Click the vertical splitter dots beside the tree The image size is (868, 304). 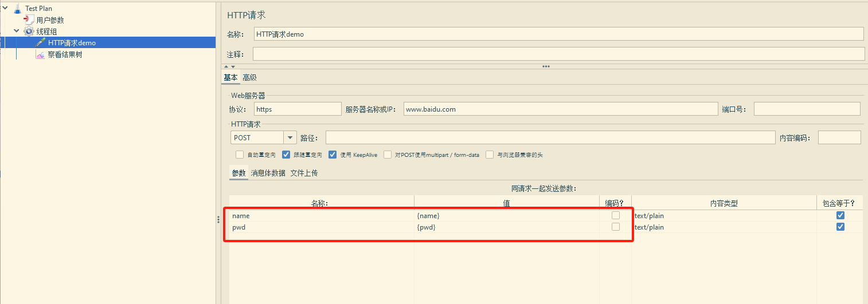click(218, 219)
